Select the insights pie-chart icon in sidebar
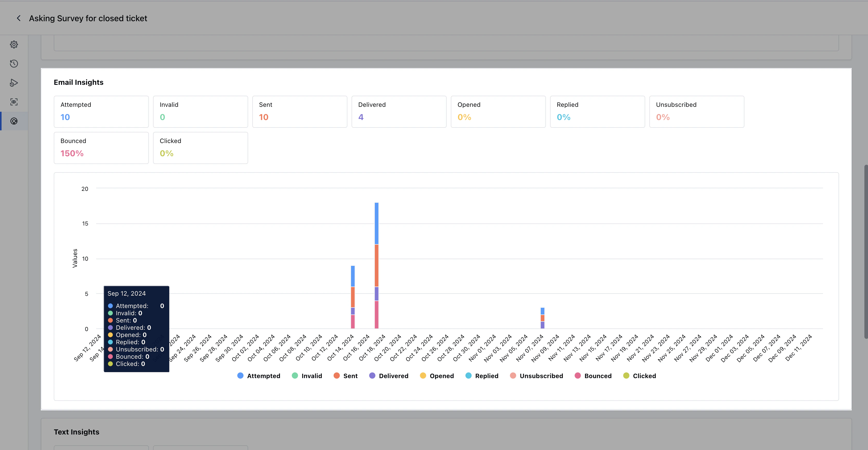The width and height of the screenshot is (868, 450). tap(14, 121)
